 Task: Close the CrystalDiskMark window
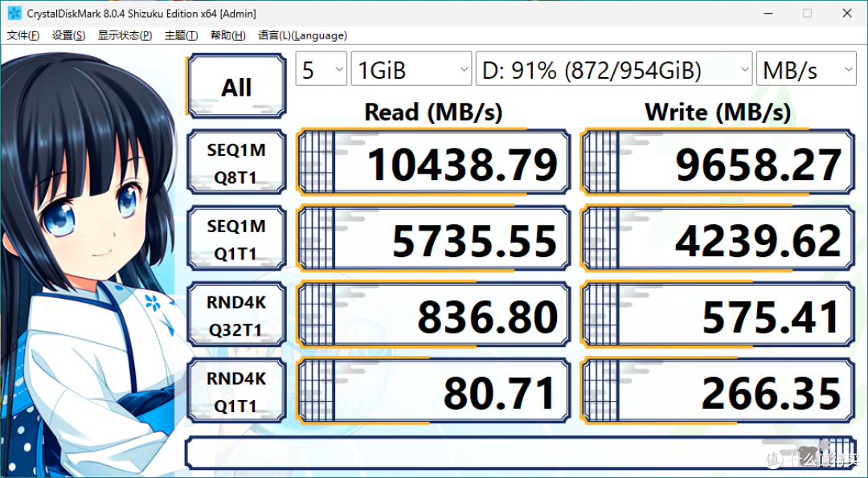[847, 14]
